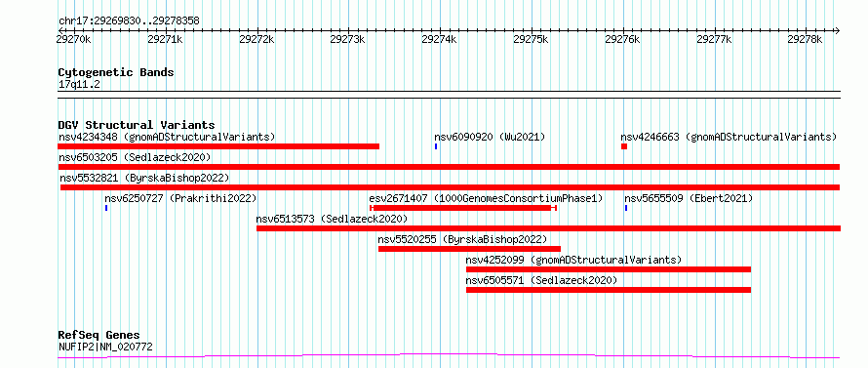Select the magenta NUFIP2 gene track line

point(449,355)
